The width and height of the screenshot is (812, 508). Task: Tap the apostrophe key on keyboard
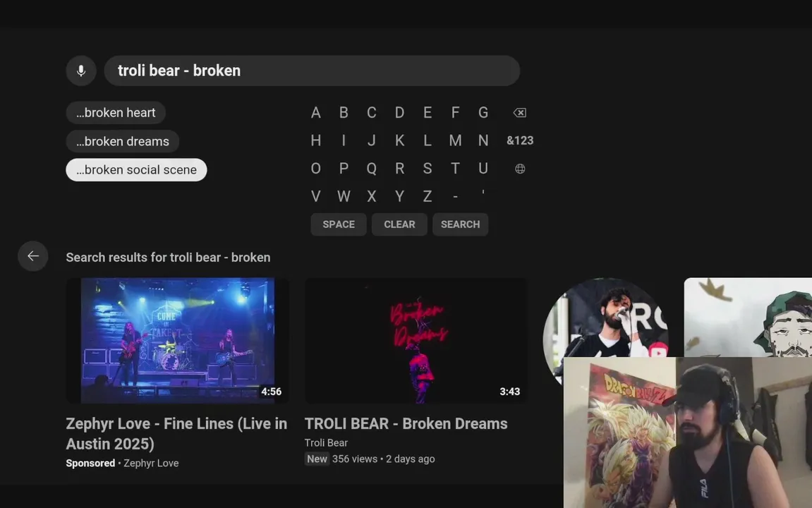pos(483,194)
